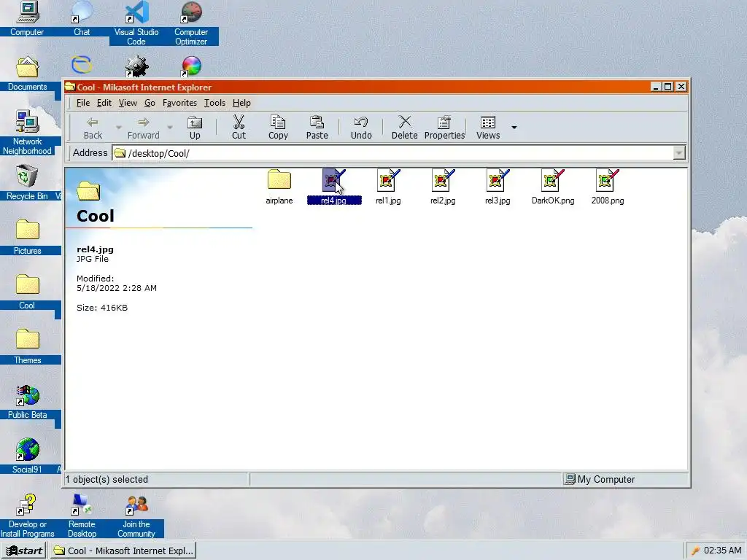Delete the selected file
This screenshot has width=747, height=560.
pyautogui.click(x=404, y=128)
